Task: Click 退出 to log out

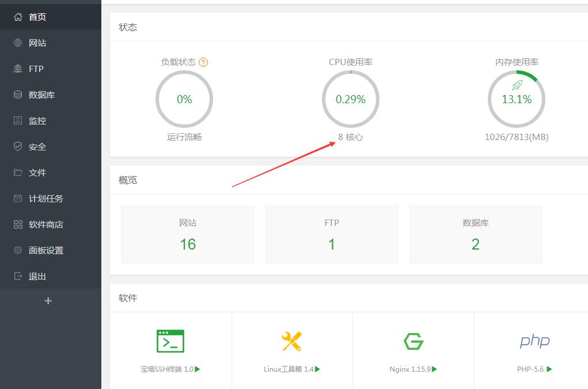Action: tap(37, 277)
